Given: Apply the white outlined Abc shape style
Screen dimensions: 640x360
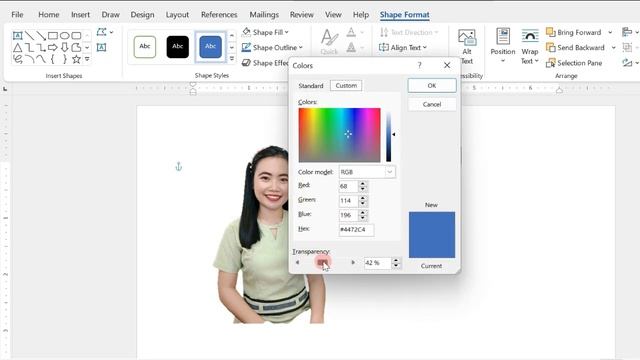Looking at the screenshot, I should [x=145, y=47].
